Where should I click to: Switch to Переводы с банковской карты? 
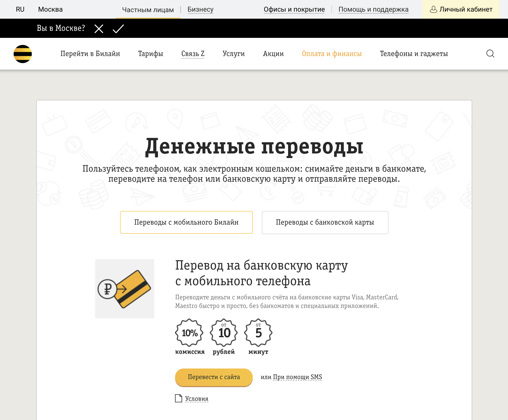click(x=325, y=222)
